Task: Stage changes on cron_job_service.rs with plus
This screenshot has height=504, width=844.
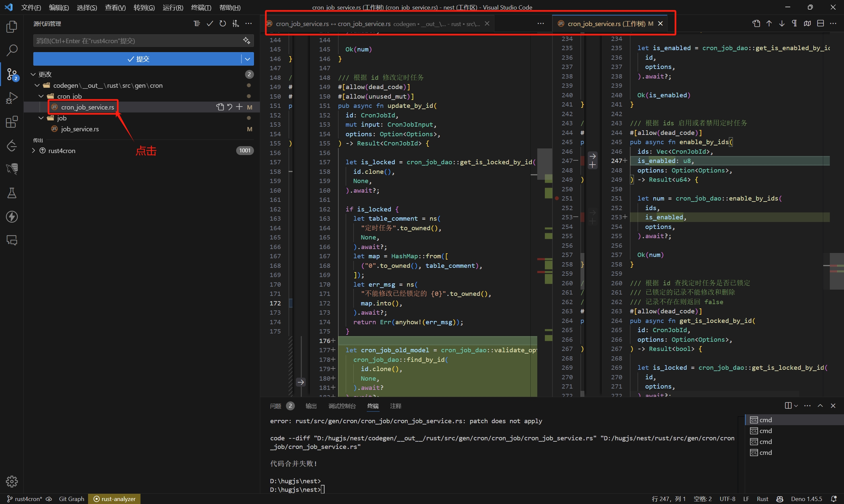Action: (239, 107)
